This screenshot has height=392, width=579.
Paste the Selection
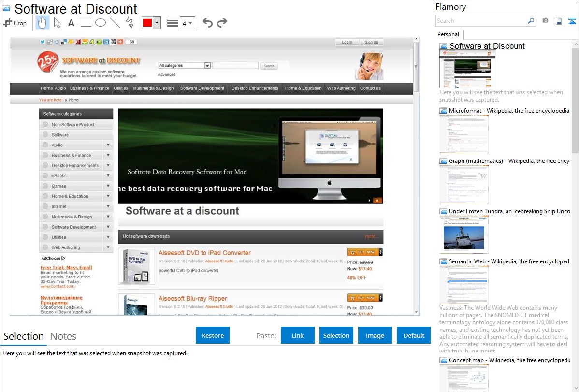336,335
